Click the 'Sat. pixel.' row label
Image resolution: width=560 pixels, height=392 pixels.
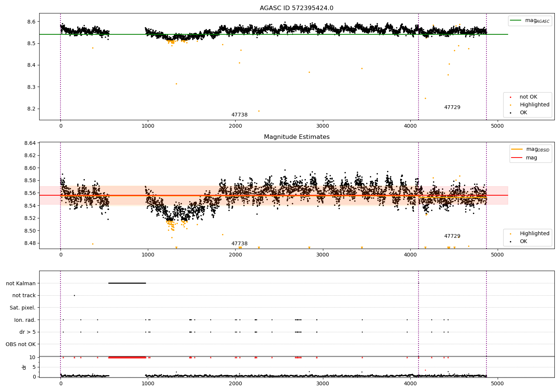(23, 308)
